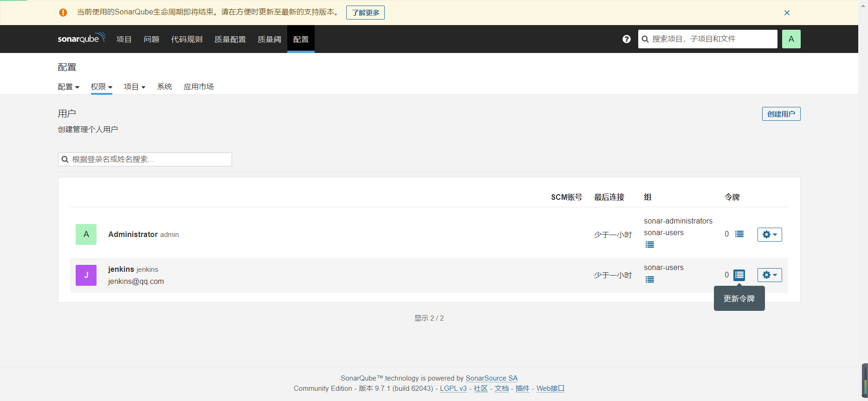Screen dimensions: 868x401
Task: Focus the global project search field
Action: [x=707, y=39]
